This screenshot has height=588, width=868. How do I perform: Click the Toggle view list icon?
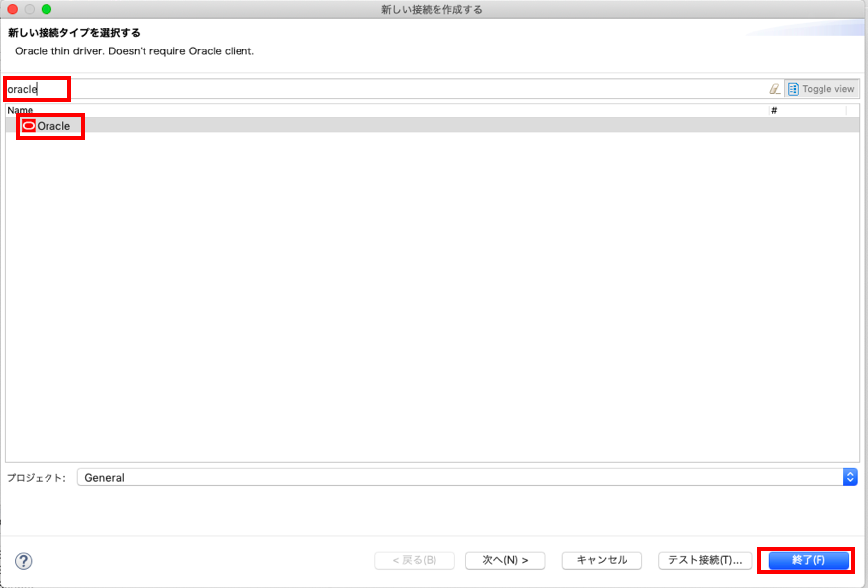click(x=793, y=89)
